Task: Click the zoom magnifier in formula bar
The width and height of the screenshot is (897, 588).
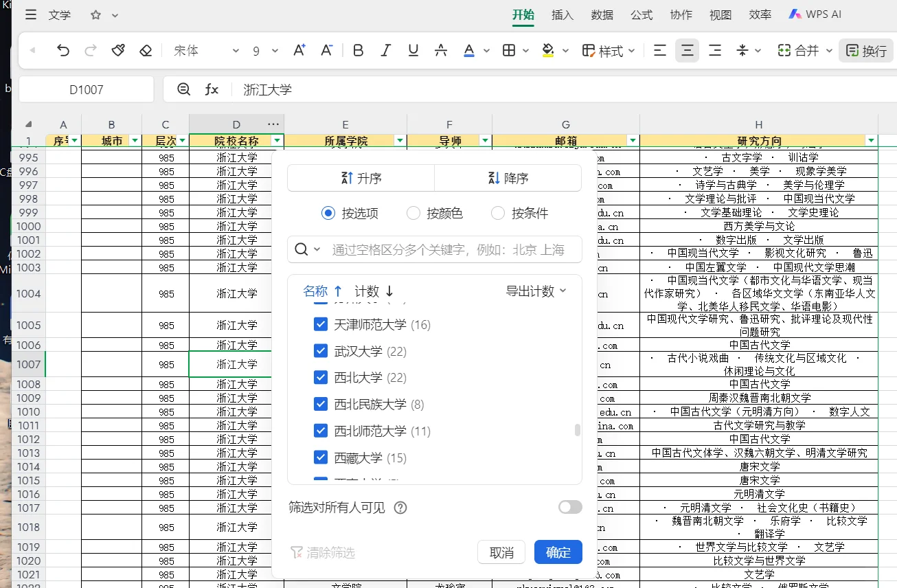Action: [184, 89]
